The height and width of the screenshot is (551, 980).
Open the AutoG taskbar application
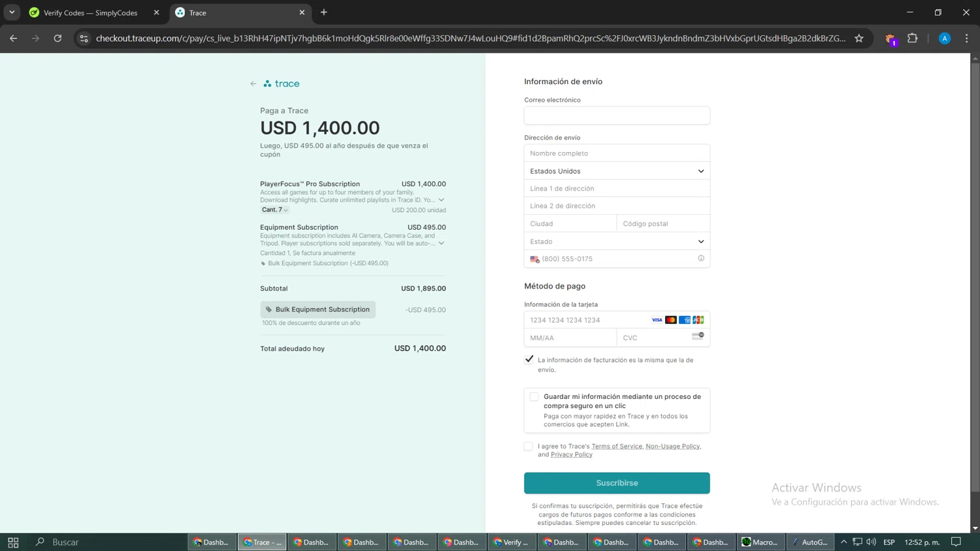pos(810,542)
